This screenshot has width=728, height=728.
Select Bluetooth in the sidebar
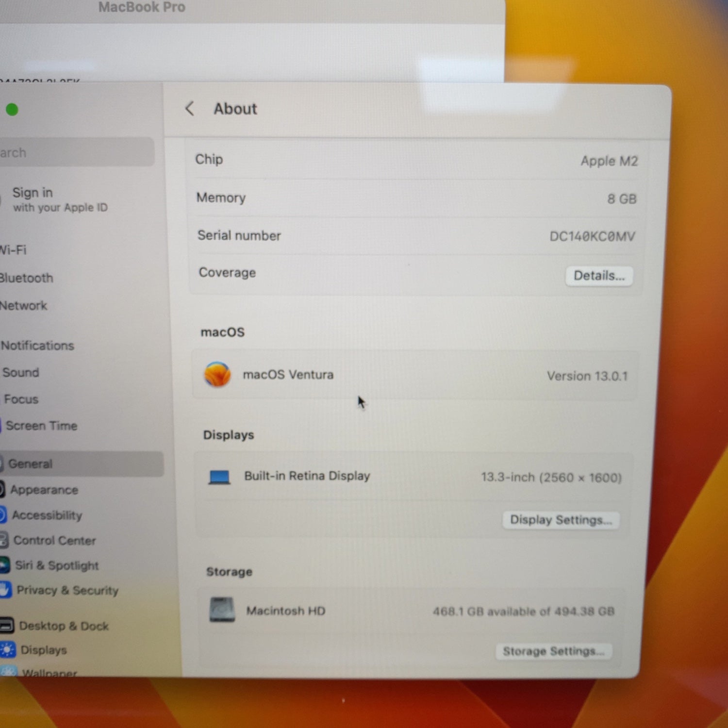tap(26, 278)
